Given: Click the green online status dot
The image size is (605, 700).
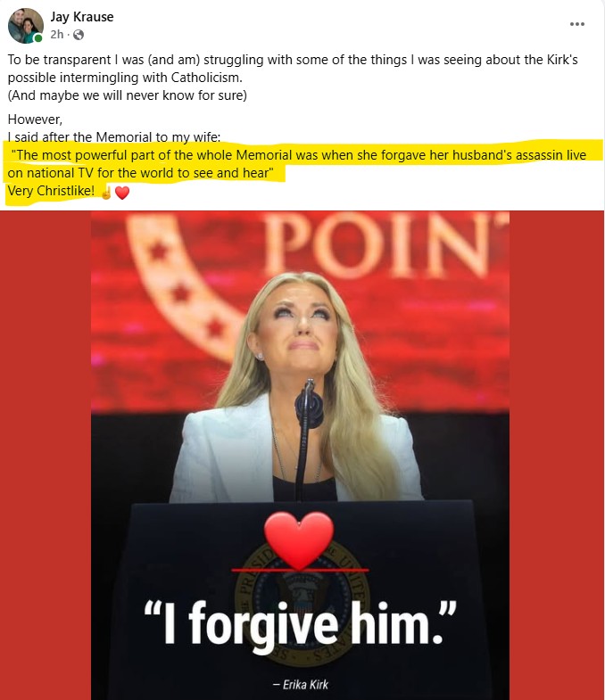Looking at the screenshot, I should (38, 38).
